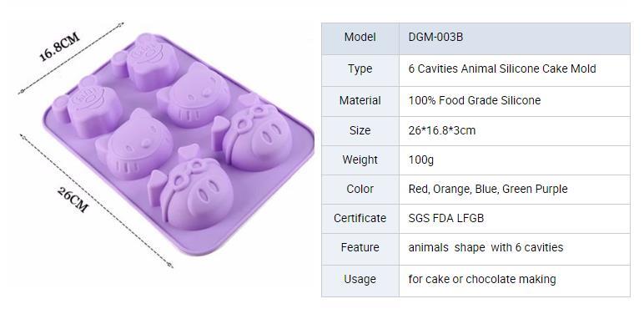Screen dimensions: 644x309
Task: Select the Certificate row label
Action: (x=360, y=218)
